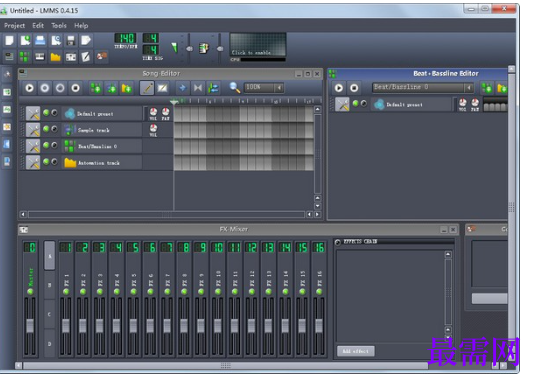Screen dimensions: 539x383
Task: Stop playback in Beat+Bassline Editor
Action: pos(354,88)
